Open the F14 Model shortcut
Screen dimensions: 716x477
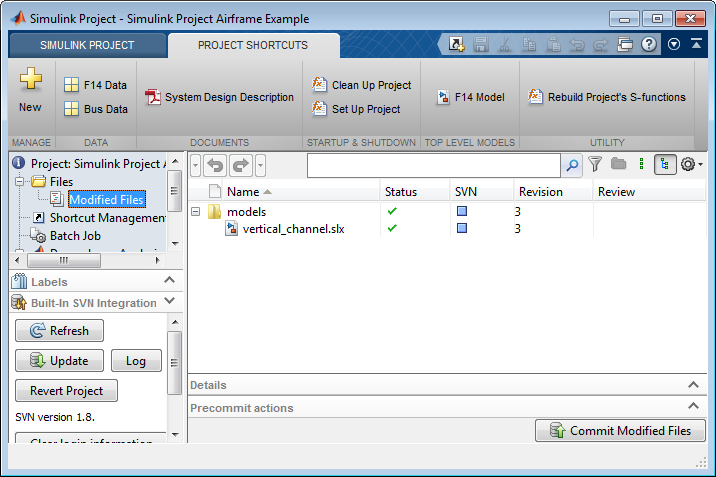click(470, 97)
